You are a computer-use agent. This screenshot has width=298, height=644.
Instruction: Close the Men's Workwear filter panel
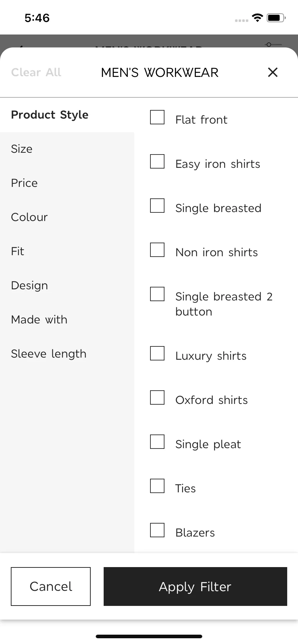[273, 72]
